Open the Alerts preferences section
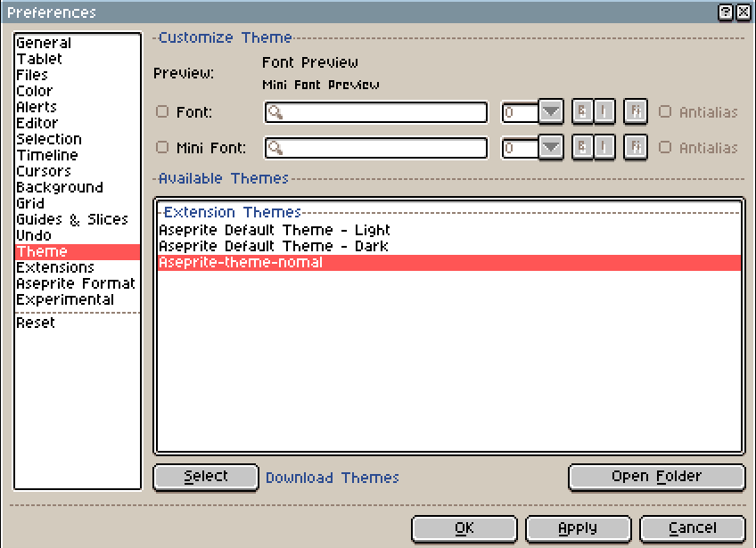This screenshot has height=548, width=756. [x=78, y=107]
